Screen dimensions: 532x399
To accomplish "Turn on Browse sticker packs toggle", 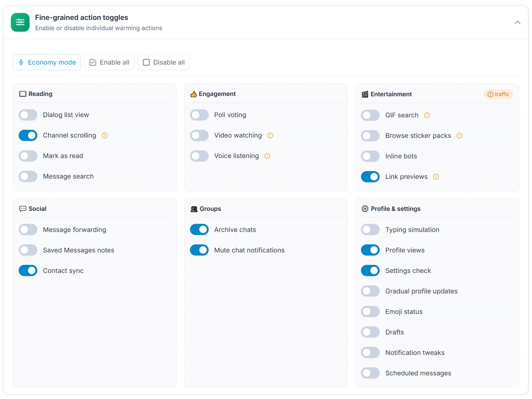I will coord(370,136).
